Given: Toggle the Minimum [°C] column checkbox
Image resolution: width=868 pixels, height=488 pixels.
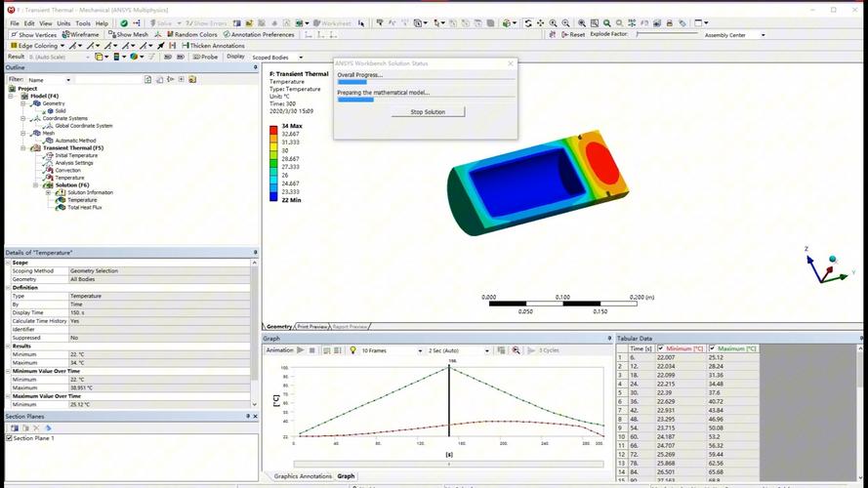Looking at the screenshot, I should click(x=661, y=348).
